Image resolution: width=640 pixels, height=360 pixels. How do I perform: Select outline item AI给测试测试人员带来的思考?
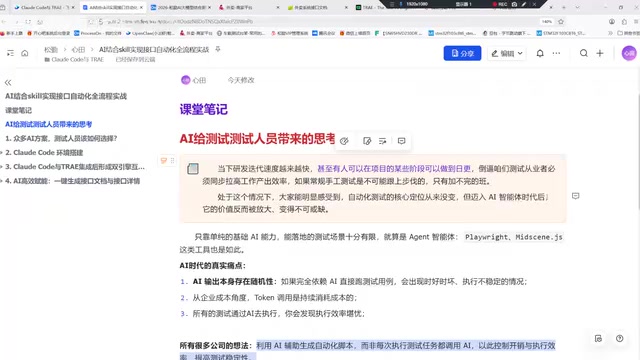(x=49, y=124)
